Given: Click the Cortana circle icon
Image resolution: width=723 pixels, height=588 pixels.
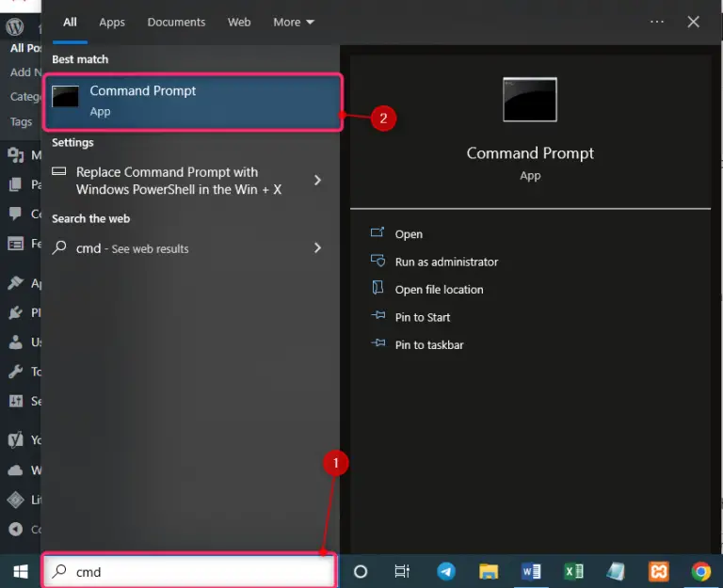Looking at the screenshot, I should 360,571.
